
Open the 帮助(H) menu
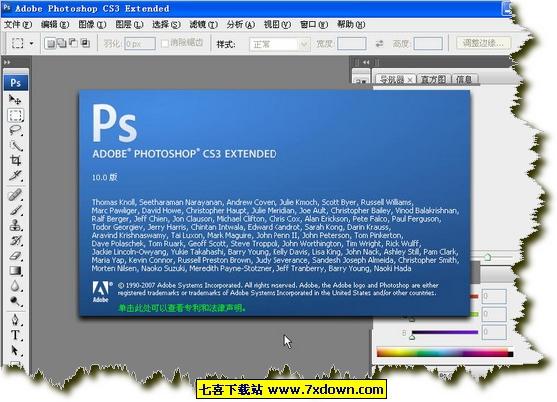click(x=351, y=25)
